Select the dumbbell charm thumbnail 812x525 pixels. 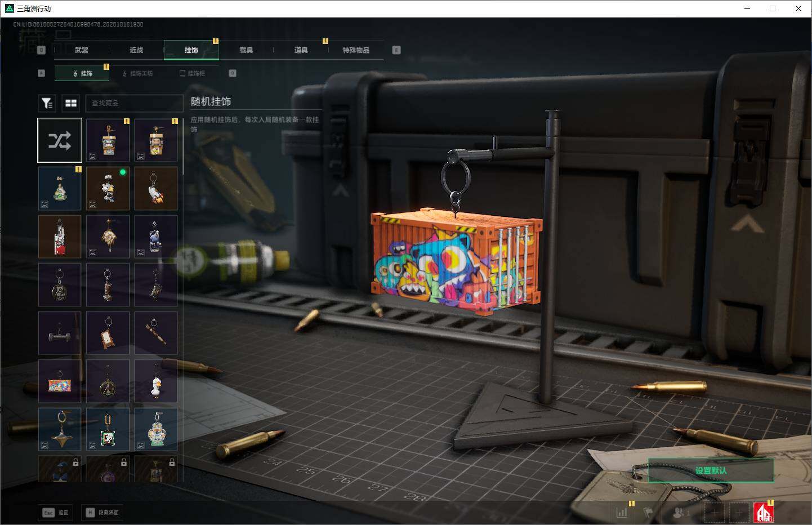(60, 333)
